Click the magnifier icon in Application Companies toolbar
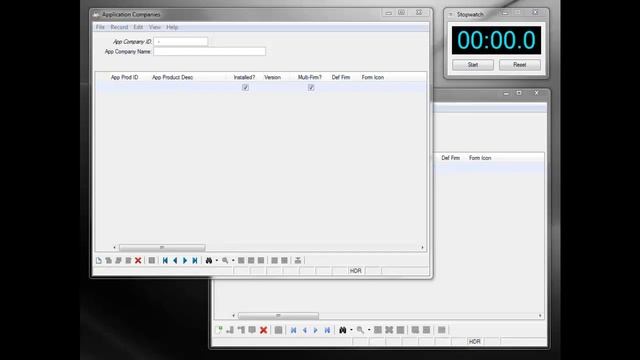Viewport: 640px width, 360px height. tap(225, 260)
